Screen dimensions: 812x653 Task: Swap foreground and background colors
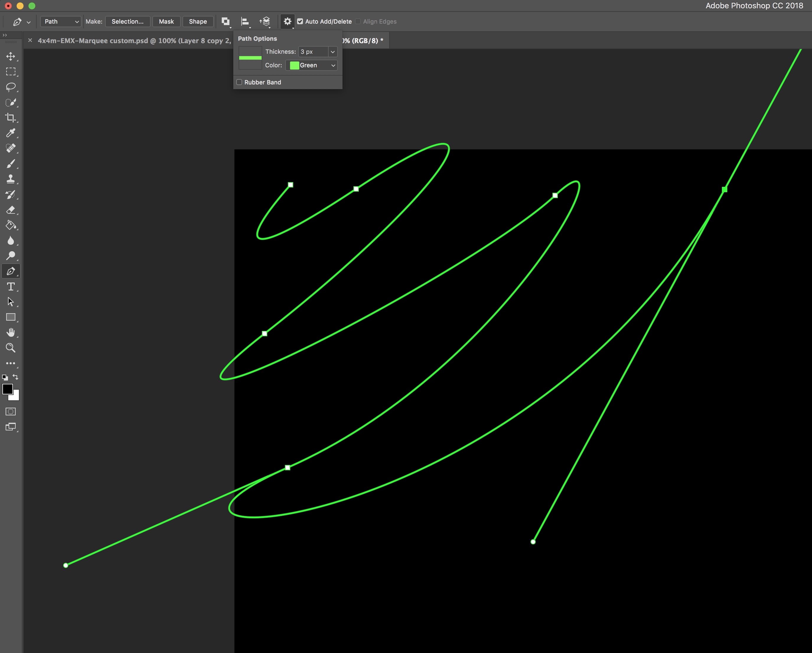pyautogui.click(x=15, y=377)
